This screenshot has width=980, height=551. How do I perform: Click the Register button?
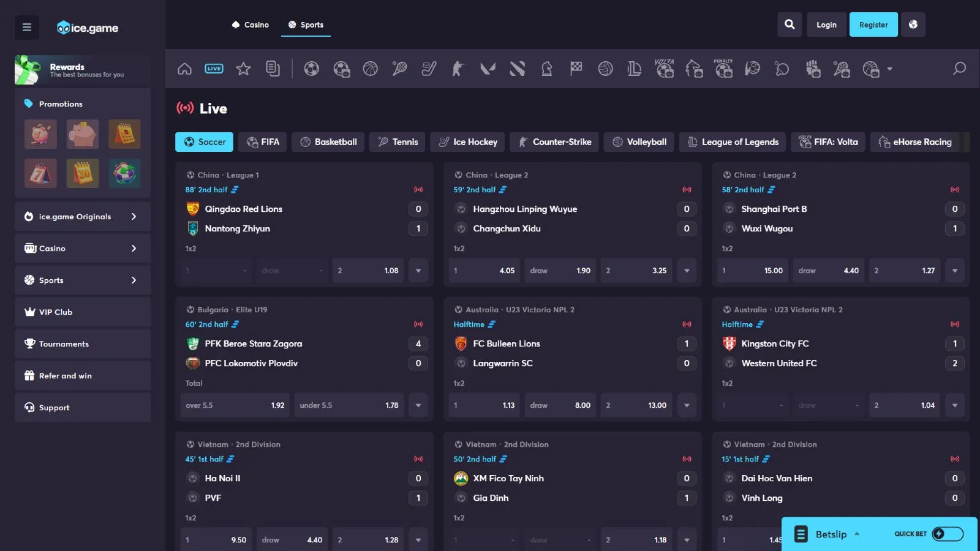pyautogui.click(x=873, y=25)
